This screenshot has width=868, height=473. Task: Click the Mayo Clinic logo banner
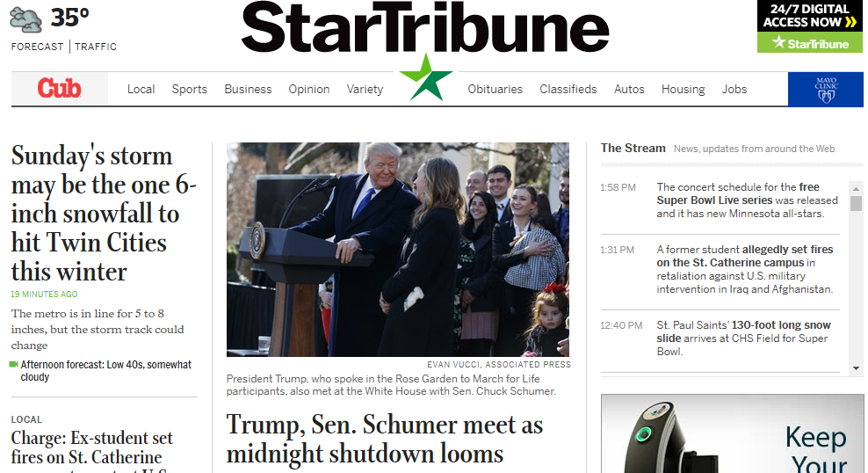pyautogui.click(x=825, y=89)
